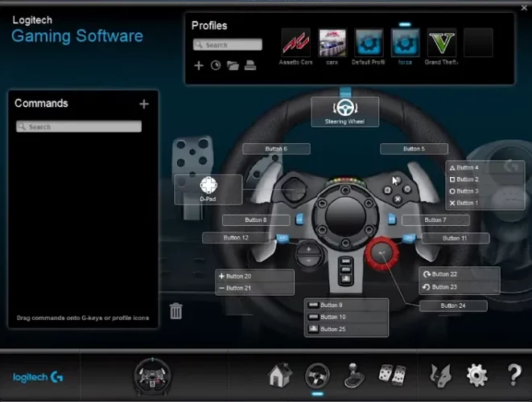
Task: Select cross Button 1 entry
Action: pos(485,203)
